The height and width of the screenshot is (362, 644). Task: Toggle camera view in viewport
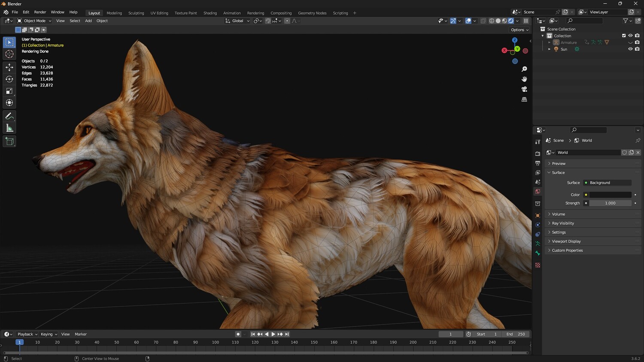point(524,89)
